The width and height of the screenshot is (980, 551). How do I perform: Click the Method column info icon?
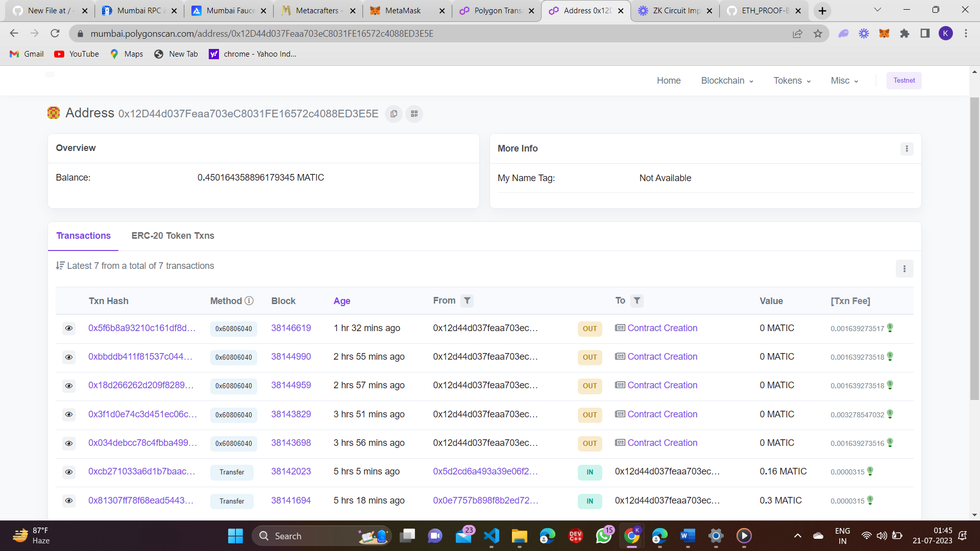click(x=249, y=300)
